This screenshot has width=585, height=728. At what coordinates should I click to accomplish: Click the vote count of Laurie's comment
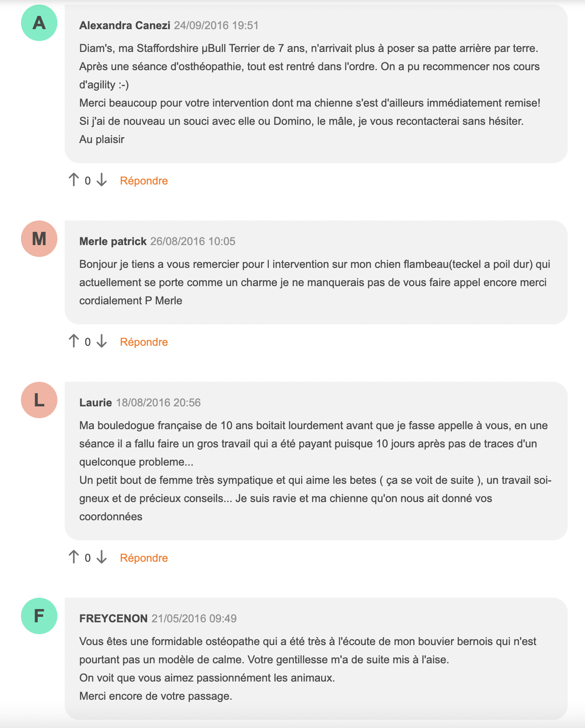pos(87,558)
